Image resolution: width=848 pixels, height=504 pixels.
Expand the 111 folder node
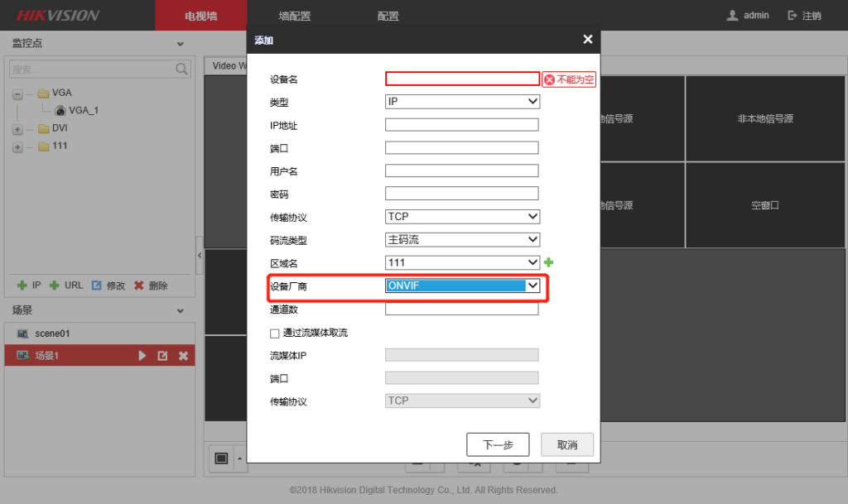(18, 146)
